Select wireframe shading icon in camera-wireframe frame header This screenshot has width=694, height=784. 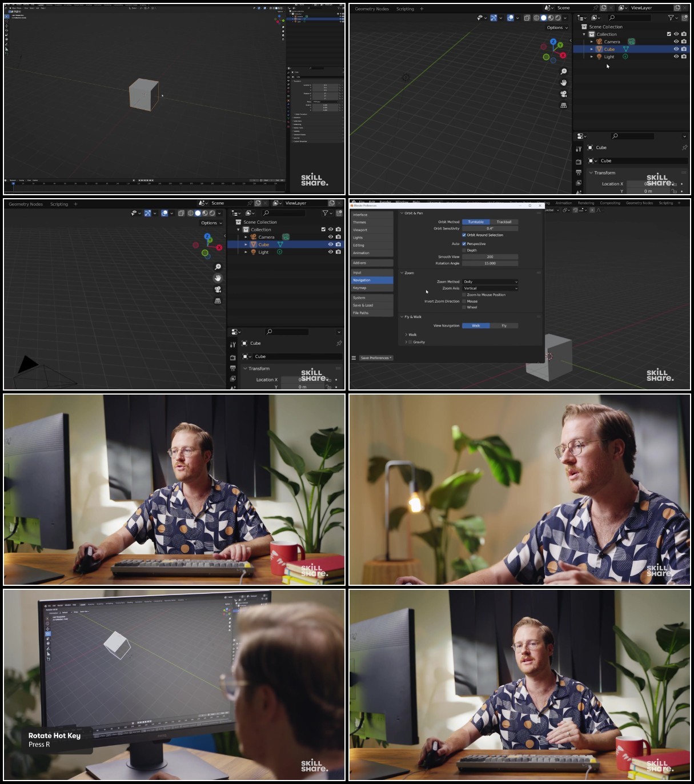click(190, 213)
